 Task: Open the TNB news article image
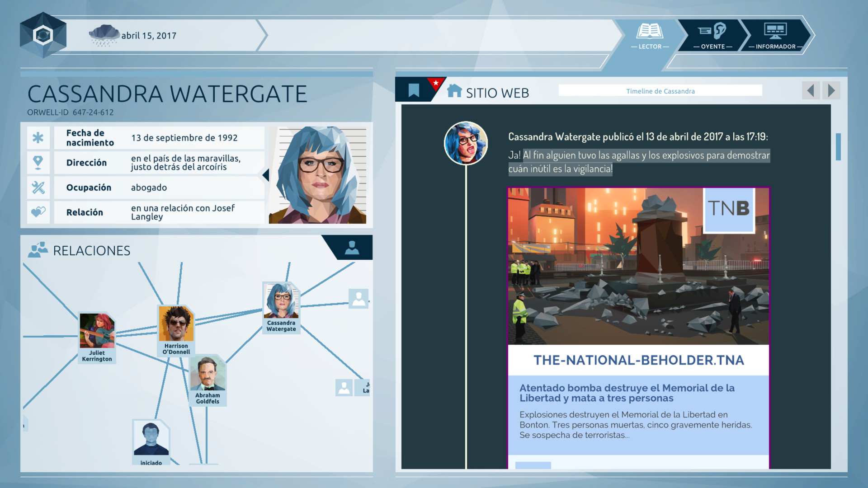click(638, 266)
